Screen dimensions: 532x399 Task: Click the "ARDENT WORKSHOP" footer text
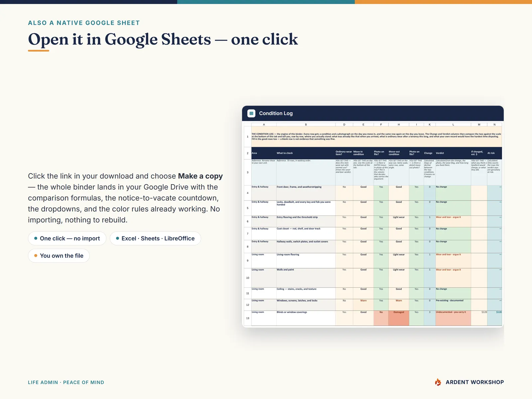[475, 382]
